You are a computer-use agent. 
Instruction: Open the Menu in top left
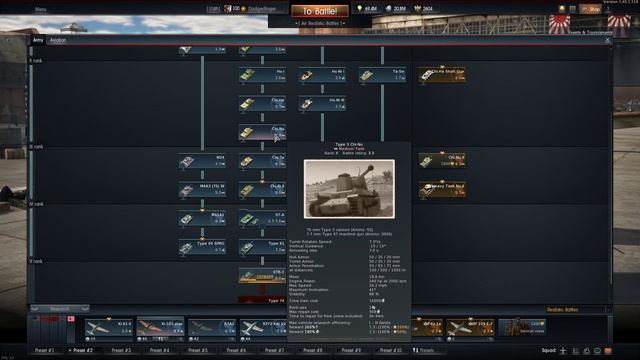(40, 9)
